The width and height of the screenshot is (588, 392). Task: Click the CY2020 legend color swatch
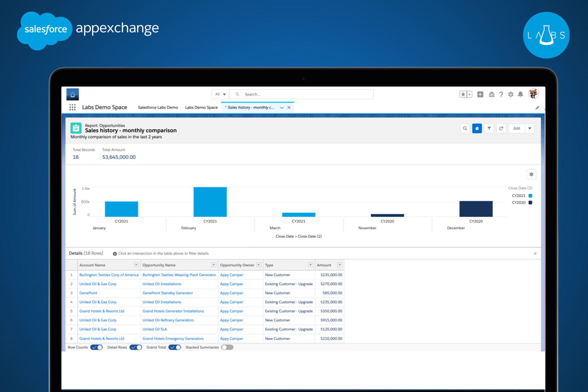point(530,202)
